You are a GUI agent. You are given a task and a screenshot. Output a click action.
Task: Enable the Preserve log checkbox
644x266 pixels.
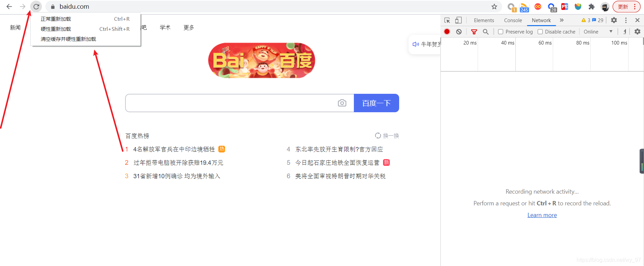pyautogui.click(x=500, y=31)
